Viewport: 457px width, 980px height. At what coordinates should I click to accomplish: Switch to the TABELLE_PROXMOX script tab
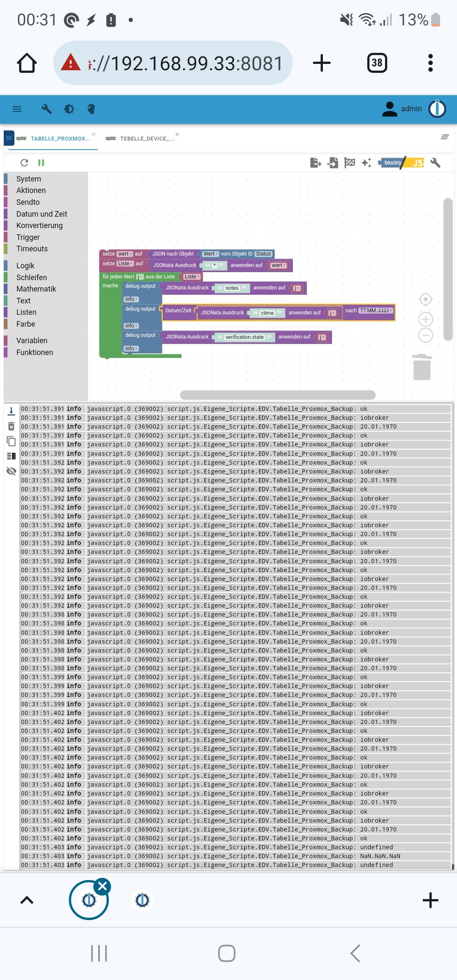pyautogui.click(x=60, y=139)
